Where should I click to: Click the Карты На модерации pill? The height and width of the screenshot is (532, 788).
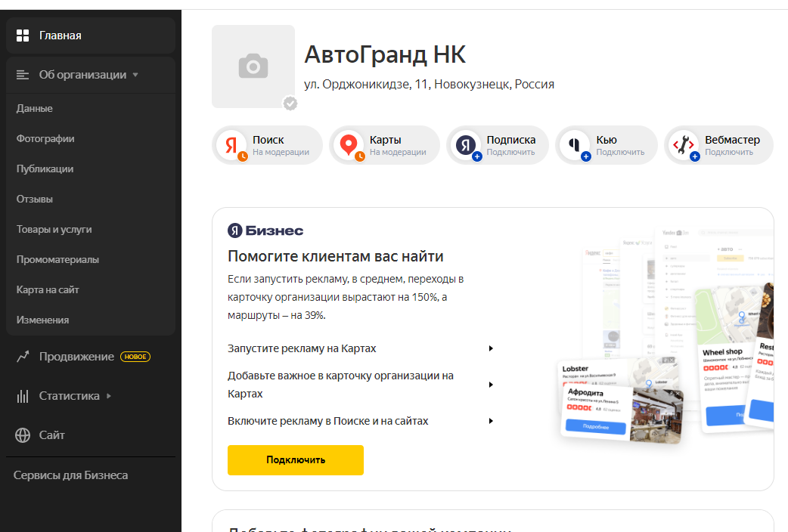[x=384, y=145]
